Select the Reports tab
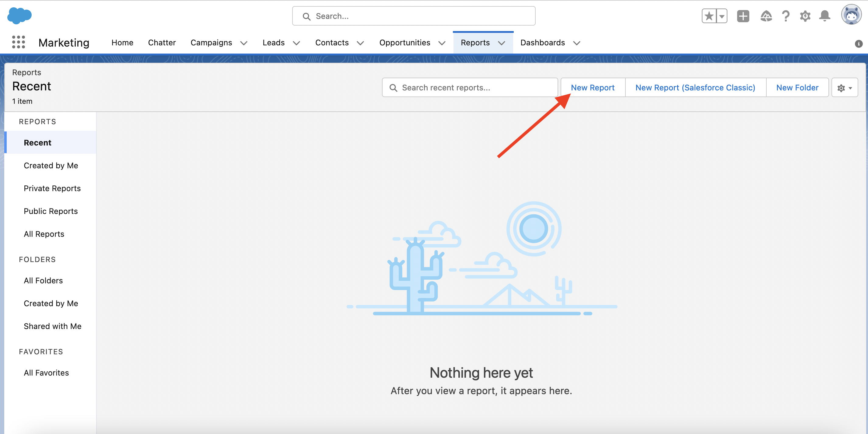 (475, 43)
